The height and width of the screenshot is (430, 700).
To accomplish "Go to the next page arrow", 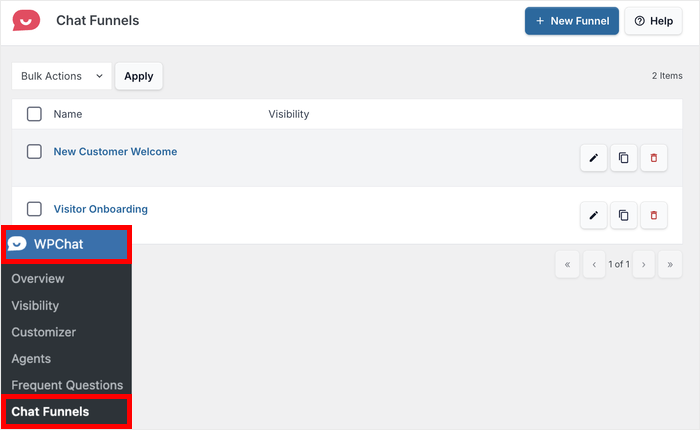I will tap(643, 265).
